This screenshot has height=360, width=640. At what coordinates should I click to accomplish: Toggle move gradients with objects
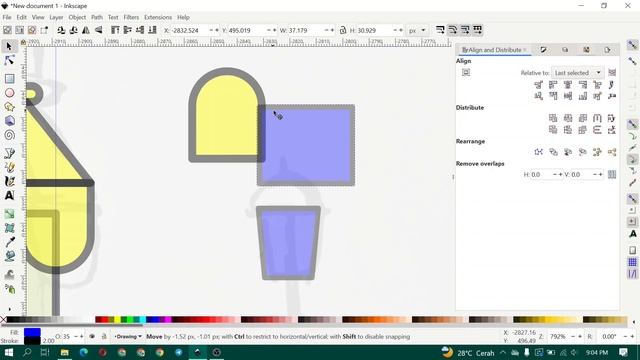(x=465, y=30)
